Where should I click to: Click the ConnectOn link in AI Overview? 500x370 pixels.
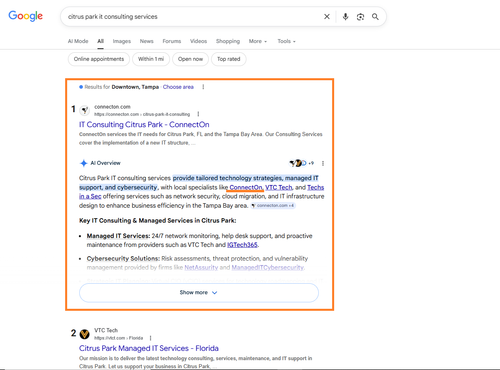click(x=246, y=187)
